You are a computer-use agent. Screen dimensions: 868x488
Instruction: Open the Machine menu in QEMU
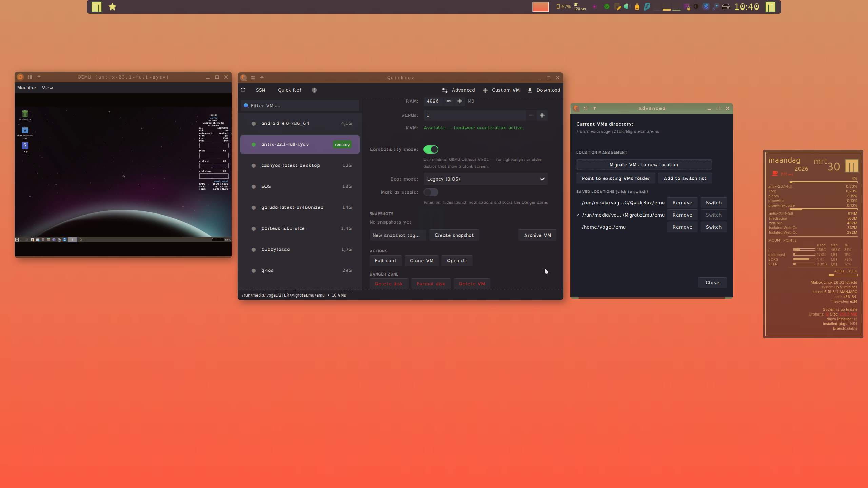[26, 88]
